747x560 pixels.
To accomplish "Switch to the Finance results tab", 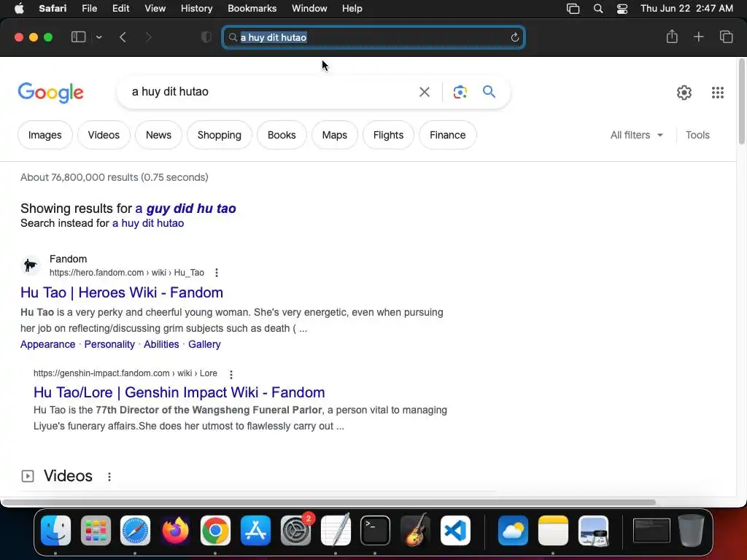I will (447, 135).
